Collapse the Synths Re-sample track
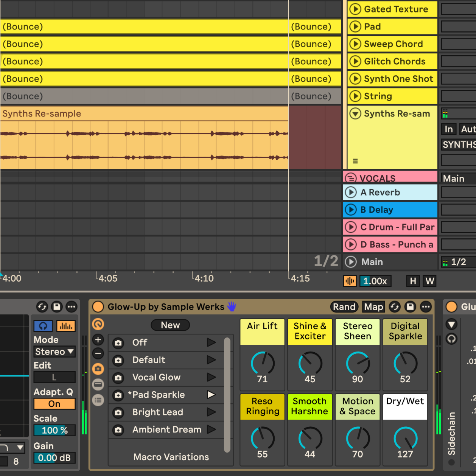The height and width of the screenshot is (476, 476). tap(355, 114)
